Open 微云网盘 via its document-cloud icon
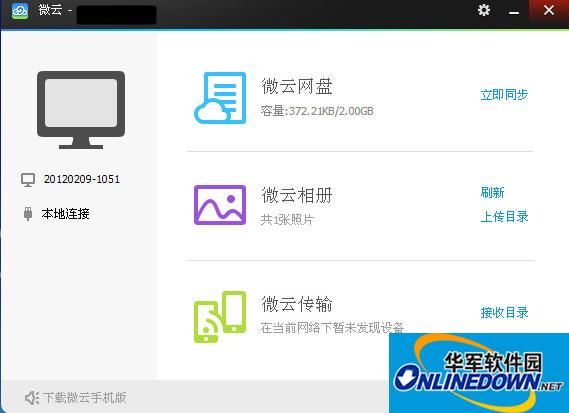 [220, 98]
